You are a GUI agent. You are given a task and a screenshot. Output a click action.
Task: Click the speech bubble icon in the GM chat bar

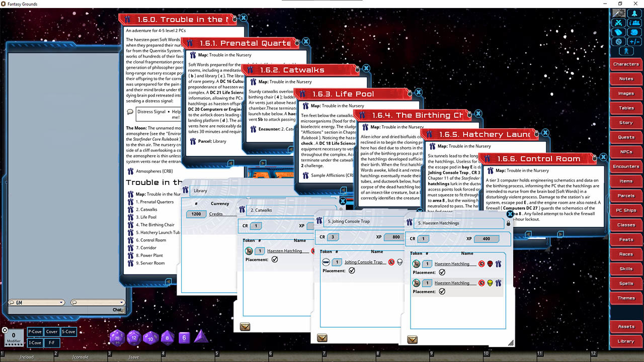[x=12, y=302]
